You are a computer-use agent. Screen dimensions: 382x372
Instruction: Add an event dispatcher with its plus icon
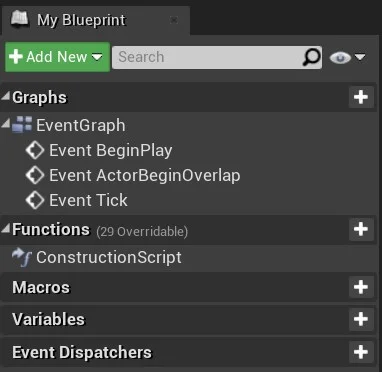[x=361, y=352]
